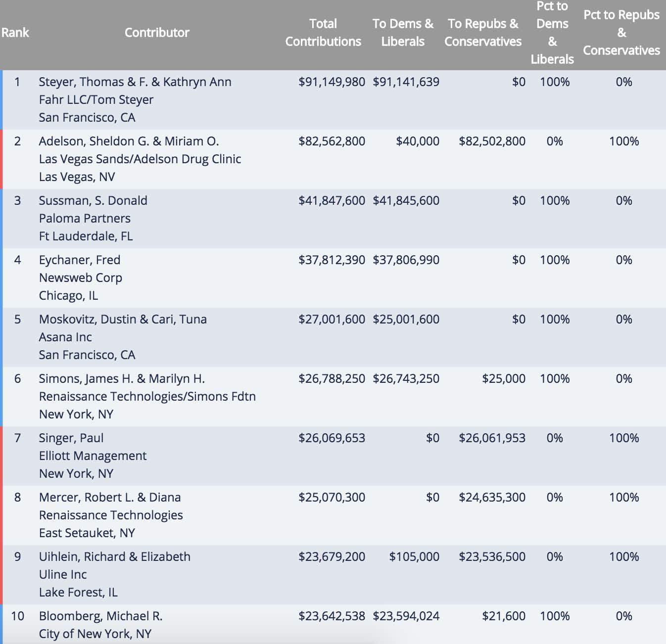Select the To Repubs & Conservatives header

click(483, 33)
